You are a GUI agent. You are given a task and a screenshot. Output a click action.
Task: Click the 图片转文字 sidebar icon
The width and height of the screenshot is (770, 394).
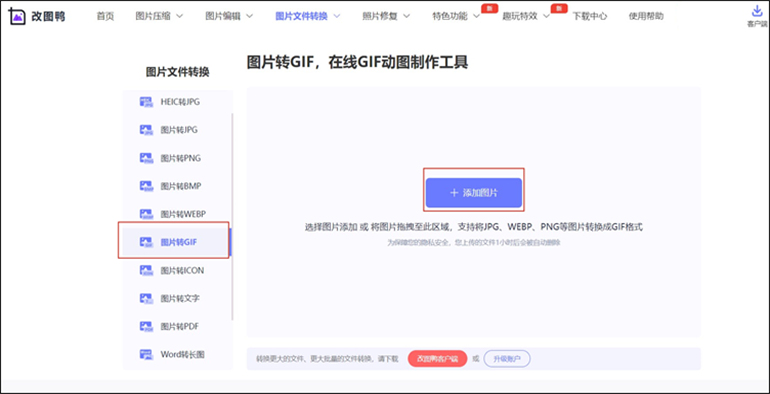point(146,298)
